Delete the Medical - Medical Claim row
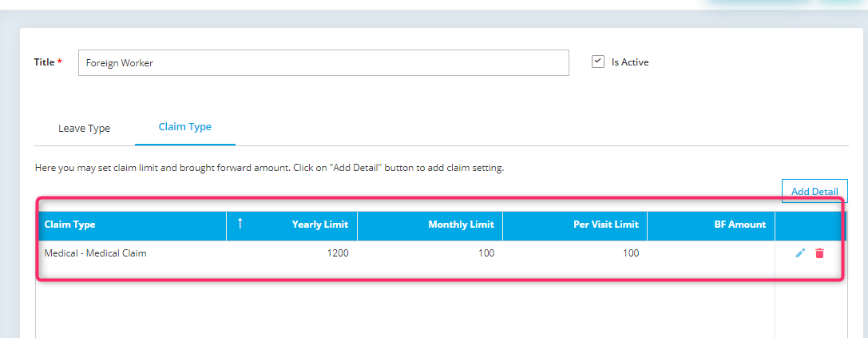Screen dimensions: 868x338 tap(820, 253)
